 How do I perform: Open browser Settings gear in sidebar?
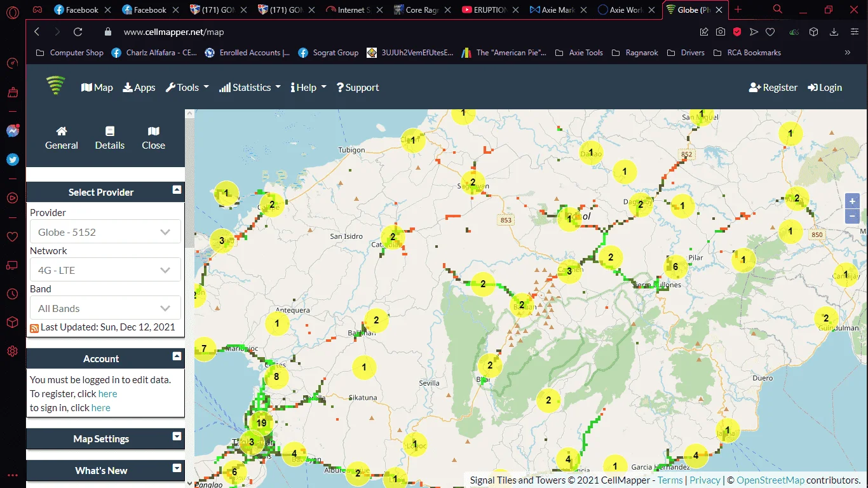click(12, 351)
